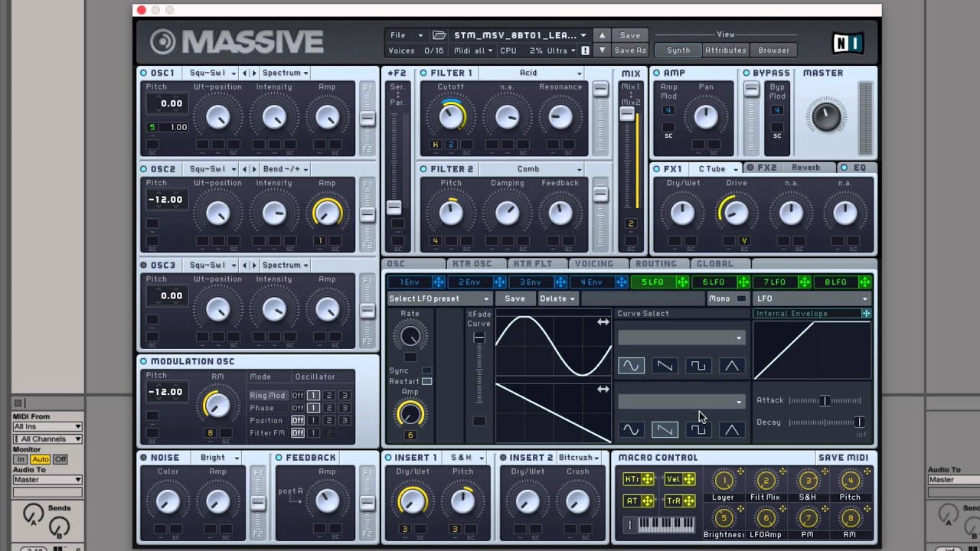Open Select LFO preset dropdown
980x551 pixels.
tap(439, 298)
